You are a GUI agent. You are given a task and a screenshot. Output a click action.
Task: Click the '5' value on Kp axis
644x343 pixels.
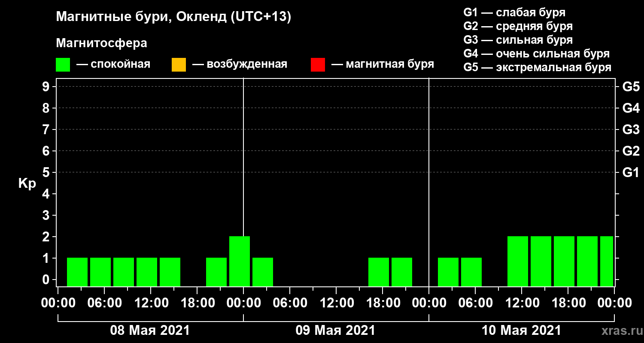point(47,172)
